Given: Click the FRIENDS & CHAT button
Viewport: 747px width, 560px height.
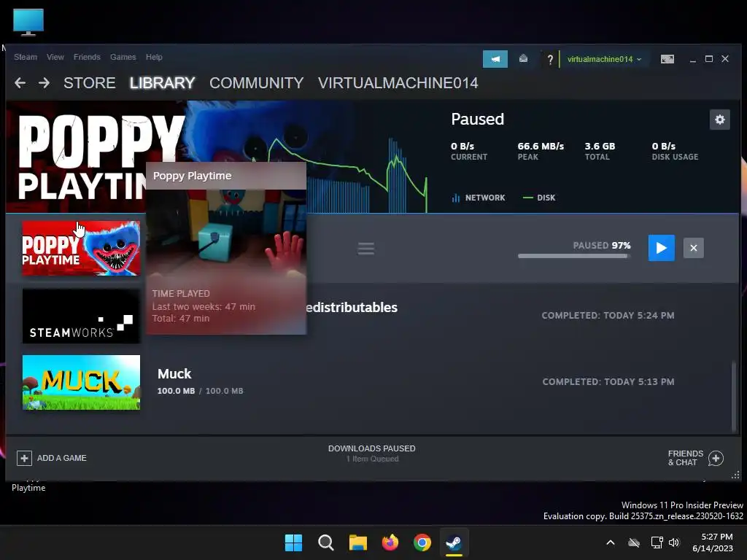Looking at the screenshot, I should pyautogui.click(x=695, y=458).
